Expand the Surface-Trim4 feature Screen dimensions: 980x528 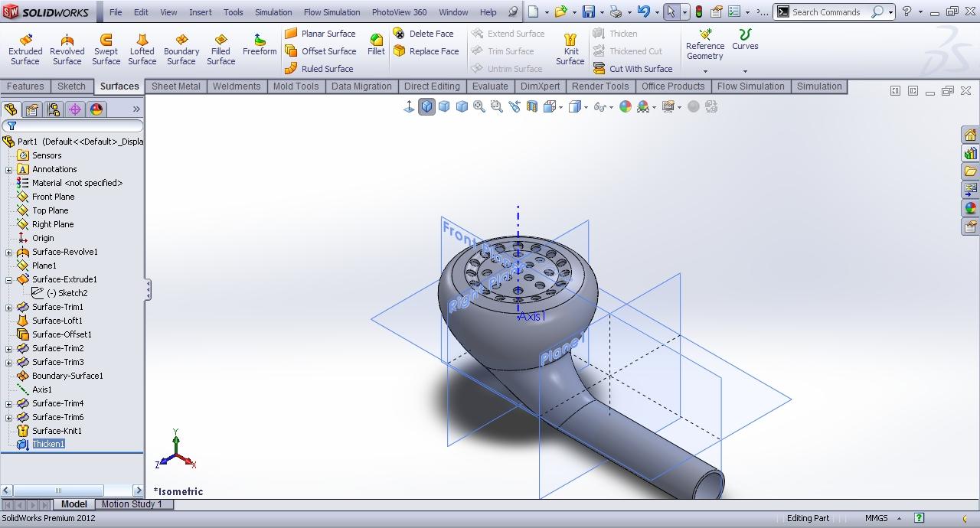tap(9, 403)
